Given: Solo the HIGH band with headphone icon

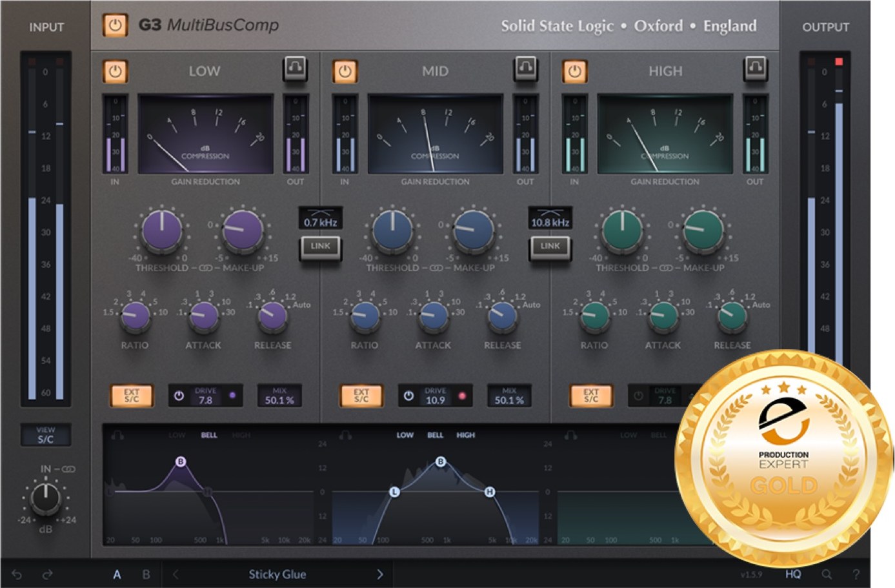Looking at the screenshot, I should (755, 67).
